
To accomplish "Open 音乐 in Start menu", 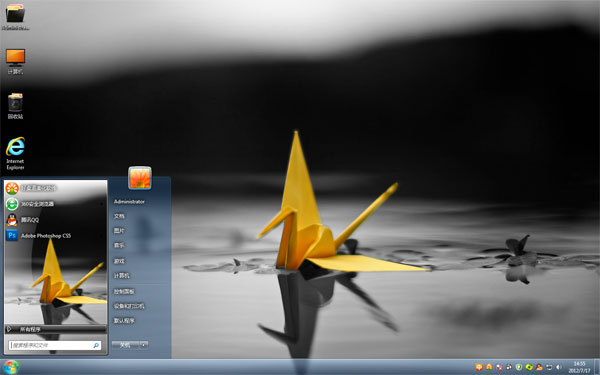I will pyautogui.click(x=119, y=245).
